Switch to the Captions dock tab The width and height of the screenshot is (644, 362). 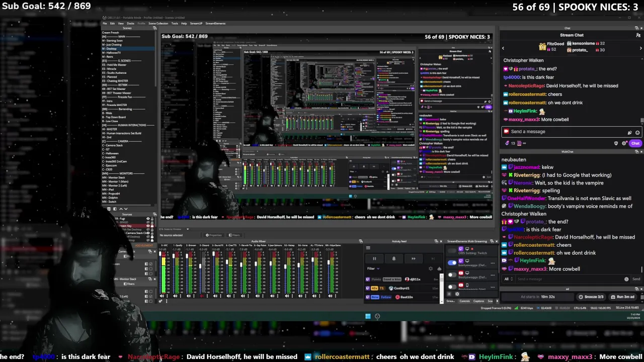pos(478,301)
